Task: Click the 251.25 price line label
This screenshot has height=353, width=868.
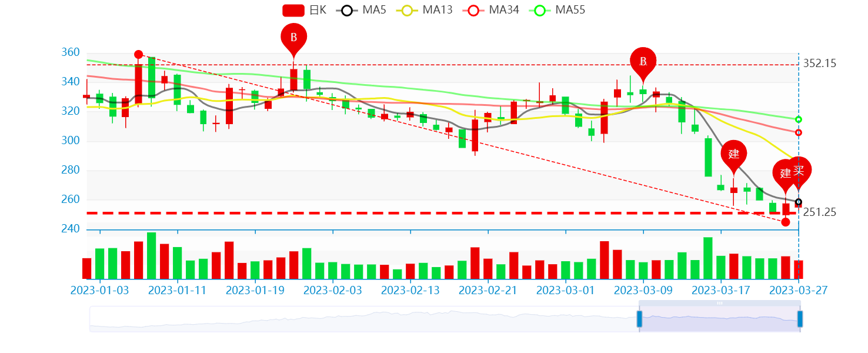Action: 819,212
